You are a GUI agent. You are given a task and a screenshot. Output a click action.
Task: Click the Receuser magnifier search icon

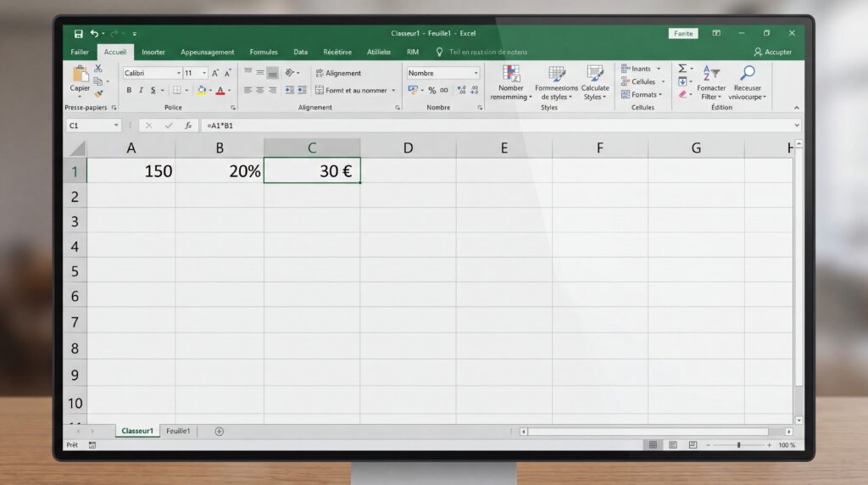(x=748, y=73)
